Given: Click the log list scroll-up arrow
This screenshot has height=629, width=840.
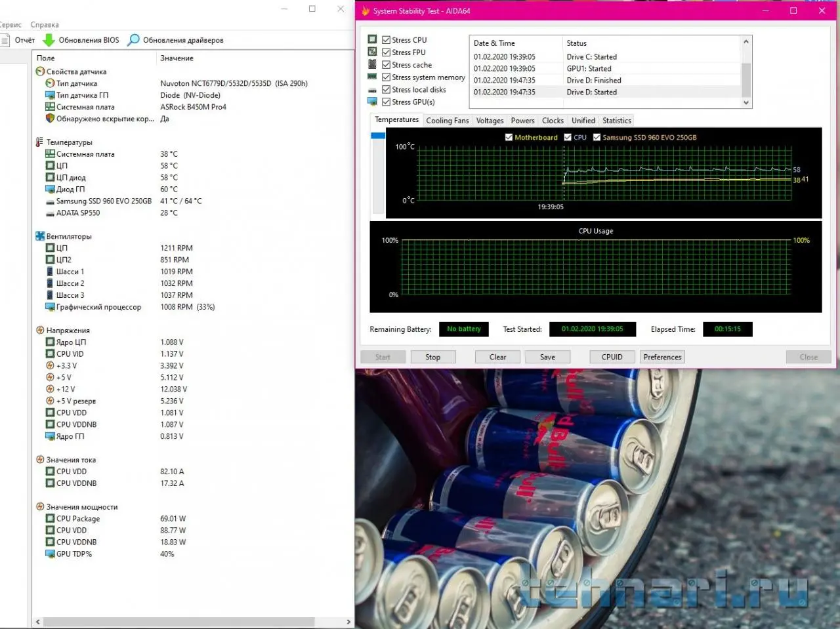Looking at the screenshot, I should point(745,41).
